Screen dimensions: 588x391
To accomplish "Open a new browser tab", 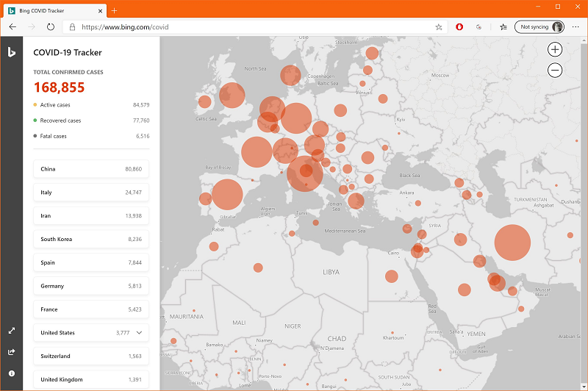I will pos(114,10).
